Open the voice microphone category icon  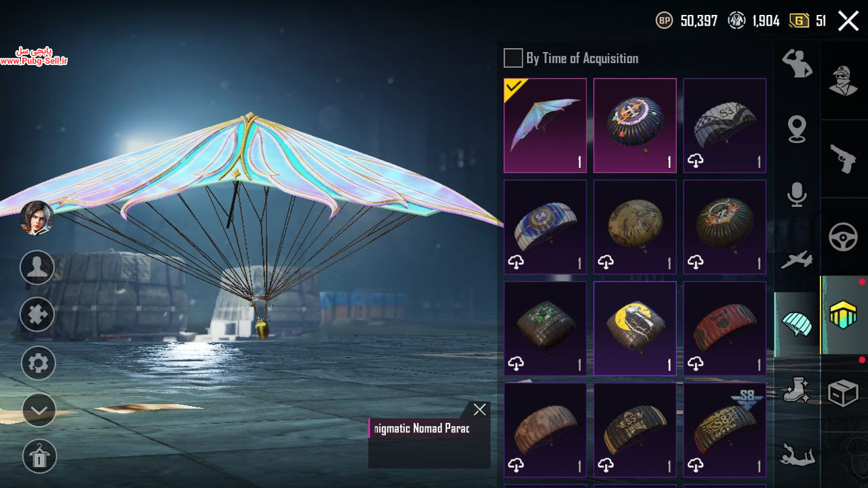tap(797, 194)
